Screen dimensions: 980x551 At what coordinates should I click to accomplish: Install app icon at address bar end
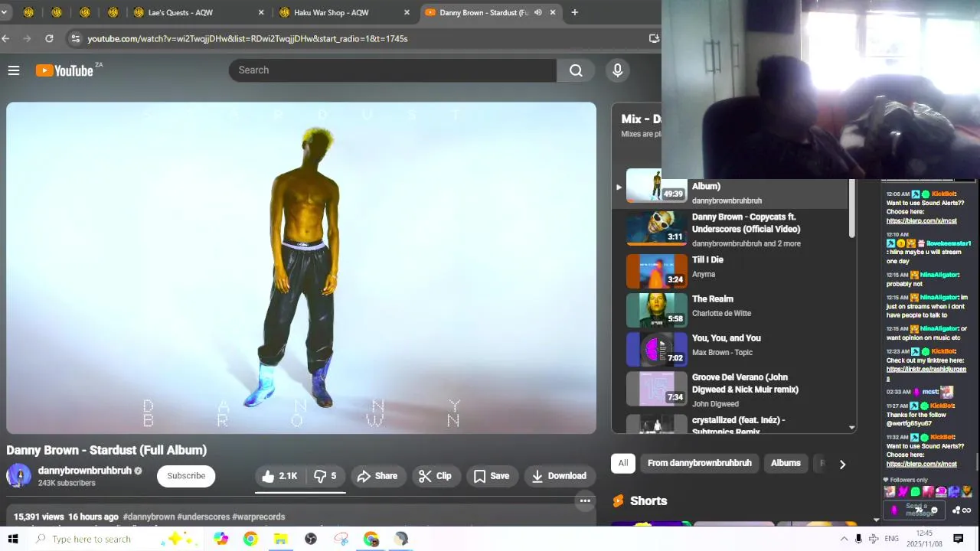click(654, 38)
